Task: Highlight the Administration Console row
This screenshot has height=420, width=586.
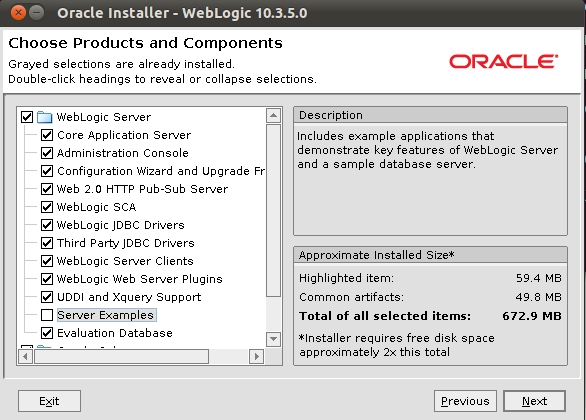Action: click(123, 153)
